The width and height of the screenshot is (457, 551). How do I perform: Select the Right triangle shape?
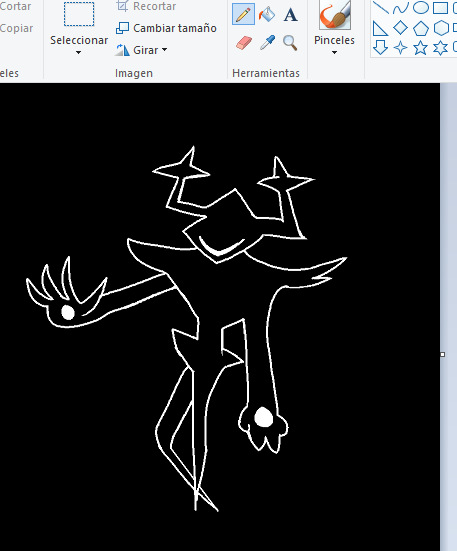coord(380,28)
